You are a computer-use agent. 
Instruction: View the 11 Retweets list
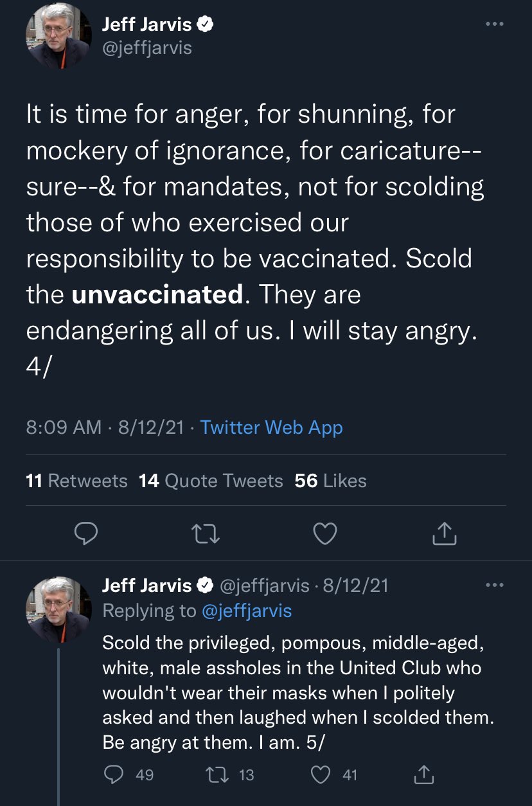tap(76, 481)
